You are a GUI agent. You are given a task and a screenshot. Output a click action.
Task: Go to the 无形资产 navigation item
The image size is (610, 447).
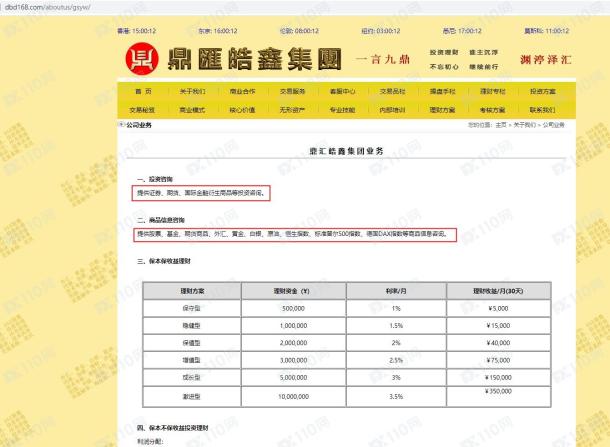(292, 110)
